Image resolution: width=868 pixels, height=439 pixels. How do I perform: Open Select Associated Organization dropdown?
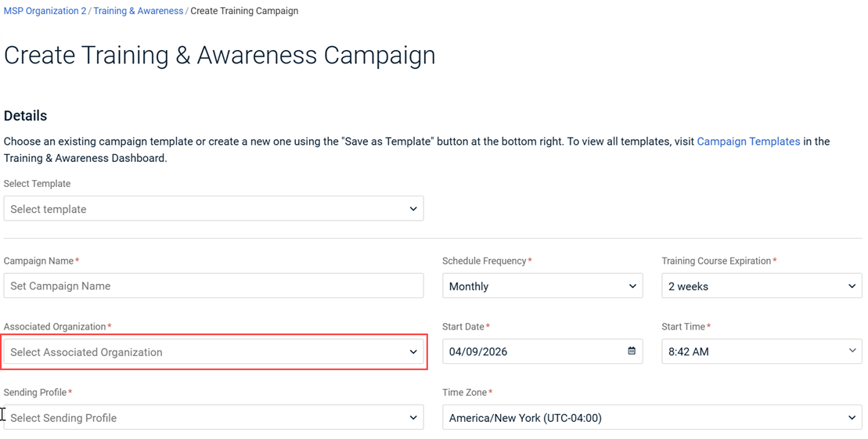point(203,352)
